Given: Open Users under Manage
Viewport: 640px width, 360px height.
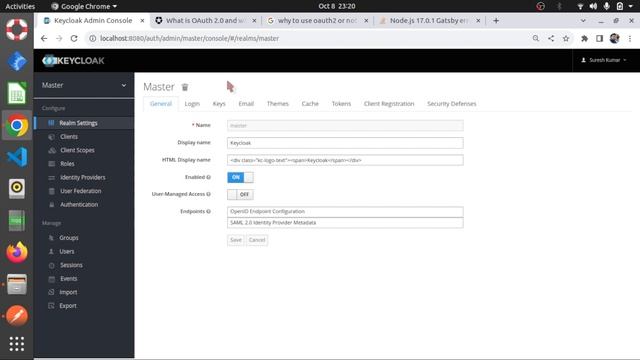Looking at the screenshot, I should click(x=67, y=251).
